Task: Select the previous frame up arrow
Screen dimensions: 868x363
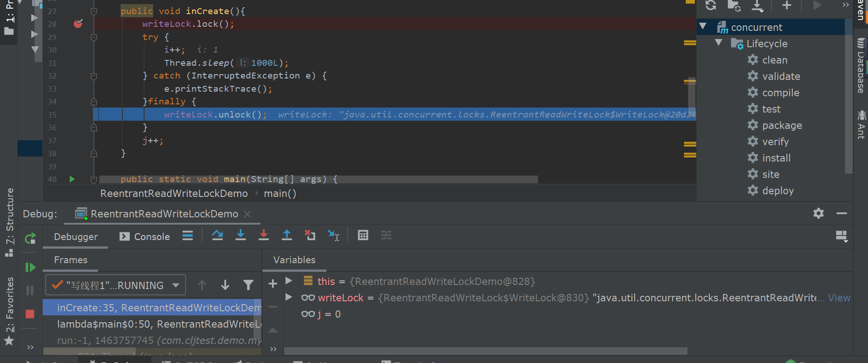Action: [202, 285]
